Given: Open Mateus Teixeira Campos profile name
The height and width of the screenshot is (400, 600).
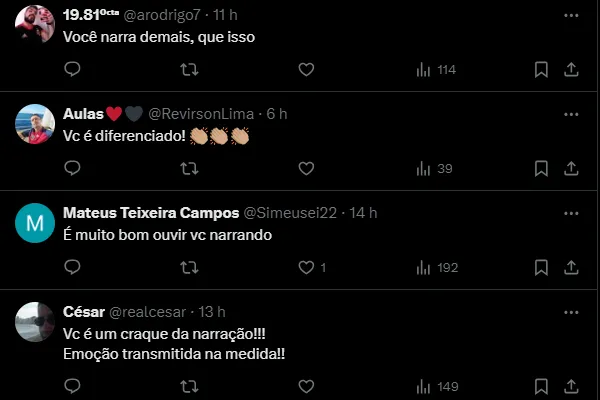Looking at the screenshot, I should (151, 213).
